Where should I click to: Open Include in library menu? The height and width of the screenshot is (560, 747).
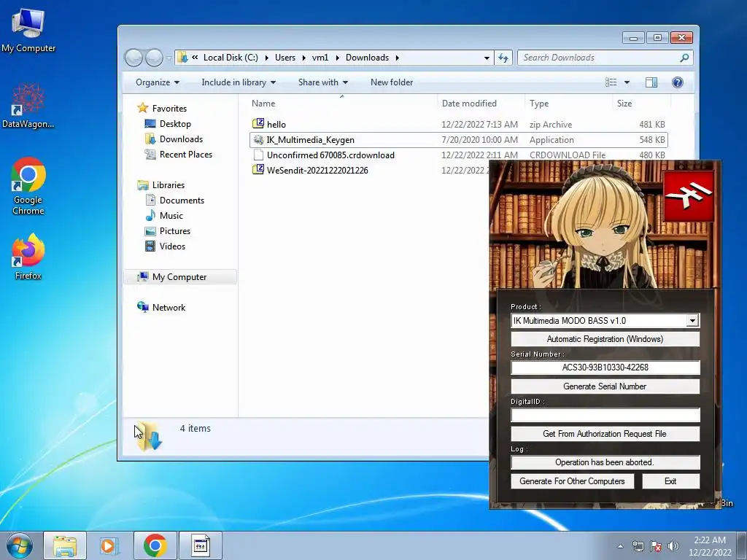(x=239, y=82)
